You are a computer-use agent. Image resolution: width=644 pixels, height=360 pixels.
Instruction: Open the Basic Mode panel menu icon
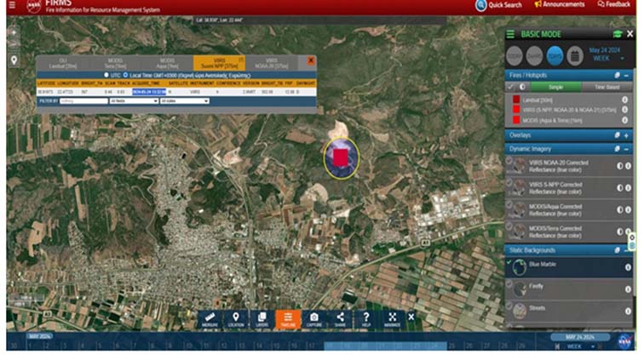pos(510,35)
